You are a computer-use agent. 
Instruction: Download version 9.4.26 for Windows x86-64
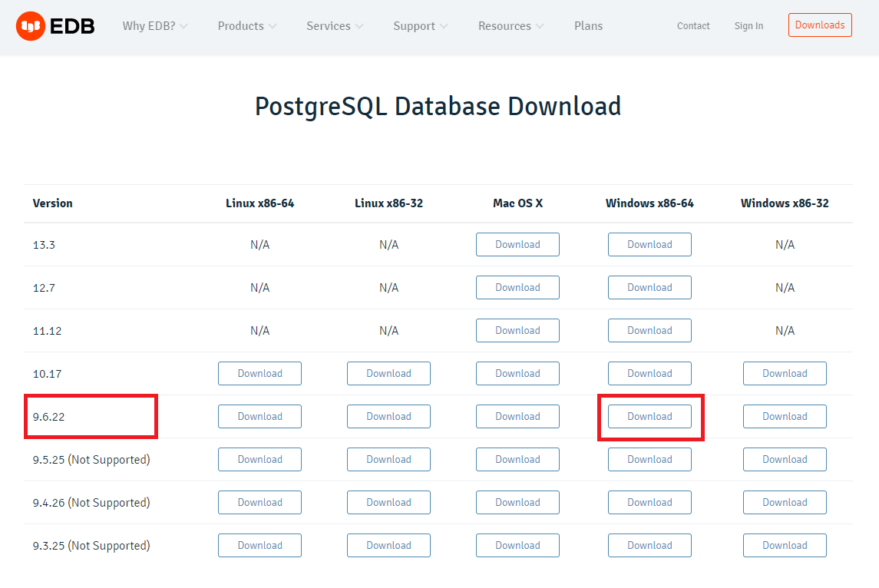point(649,502)
